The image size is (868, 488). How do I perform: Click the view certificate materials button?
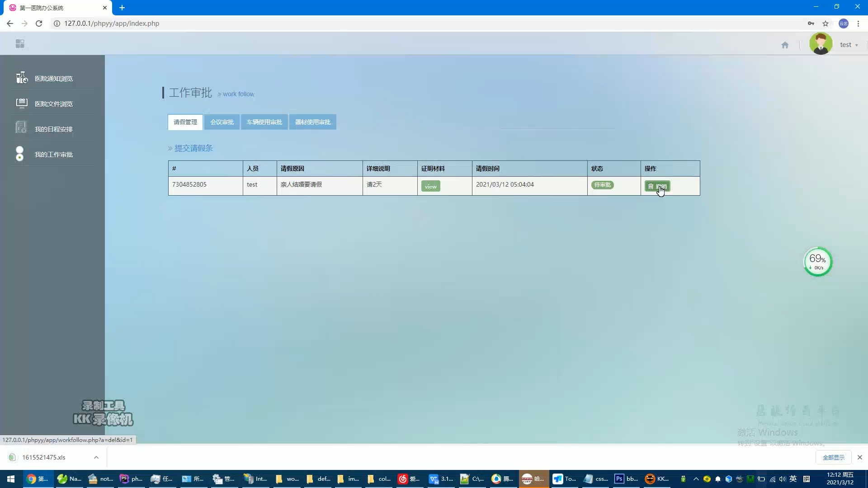tap(431, 185)
